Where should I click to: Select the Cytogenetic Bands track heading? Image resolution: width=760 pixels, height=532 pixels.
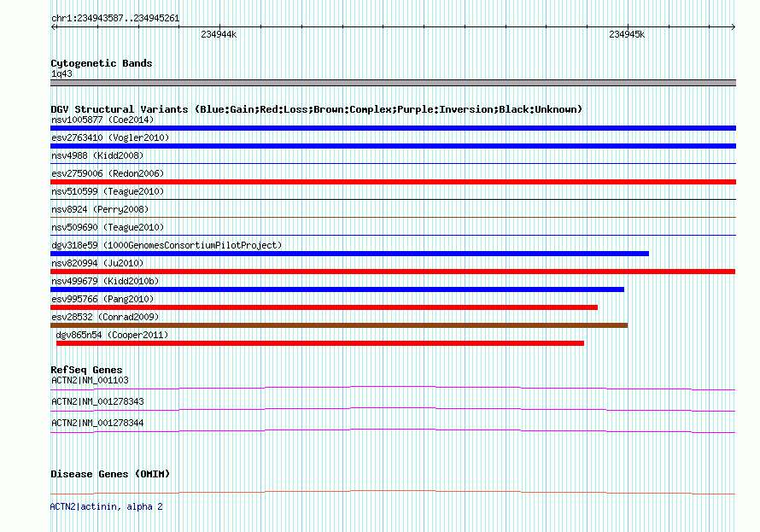pos(102,63)
